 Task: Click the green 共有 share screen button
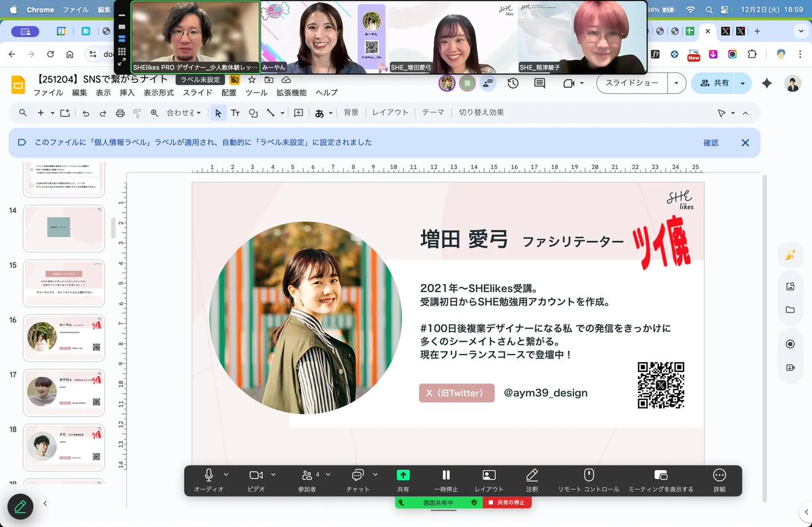tap(403, 480)
